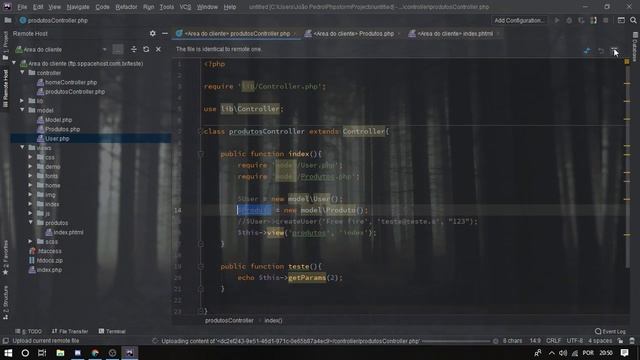This screenshot has height=360, width=640.
Task: Click the CRLF line separator in the status bar
Action: [x=553, y=341]
